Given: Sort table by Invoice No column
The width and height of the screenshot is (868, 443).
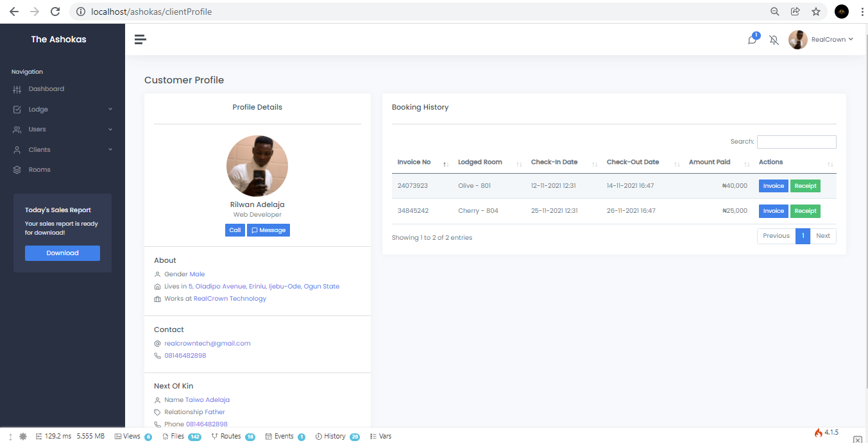Looking at the screenshot, I should click(x=423, y=162).
